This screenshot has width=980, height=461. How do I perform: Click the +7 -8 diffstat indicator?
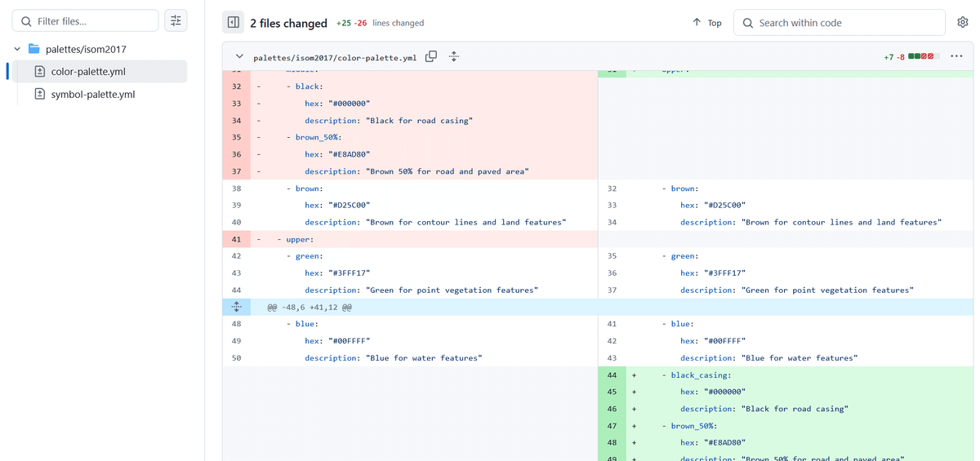click(x=911, y=57)
